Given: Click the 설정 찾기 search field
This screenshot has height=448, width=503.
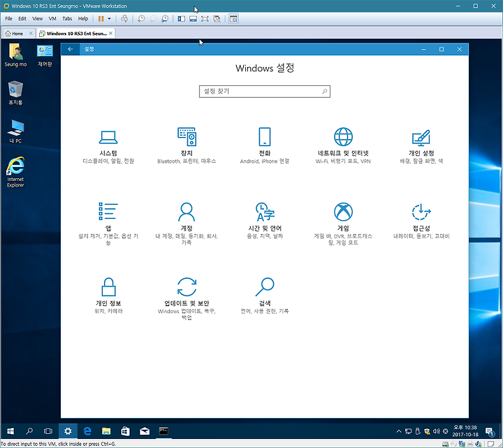Looking at the screenshot, I should [x=265, y=92].
